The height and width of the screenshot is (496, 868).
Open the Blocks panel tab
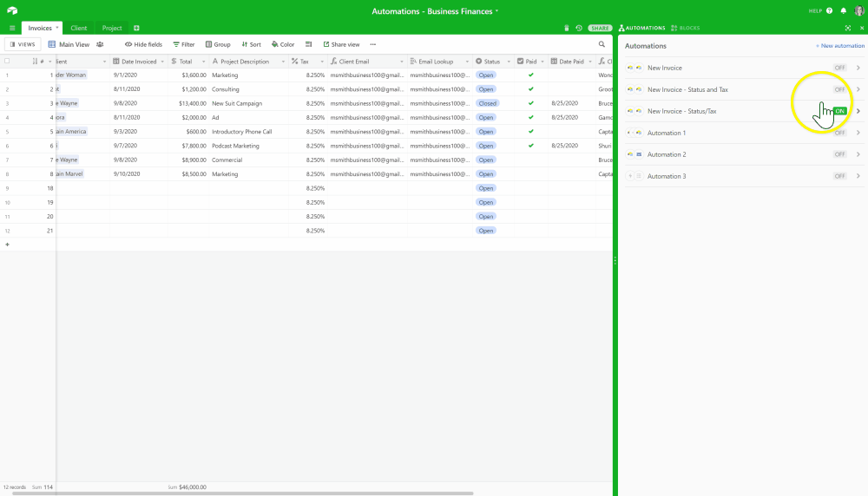(686, 28)
